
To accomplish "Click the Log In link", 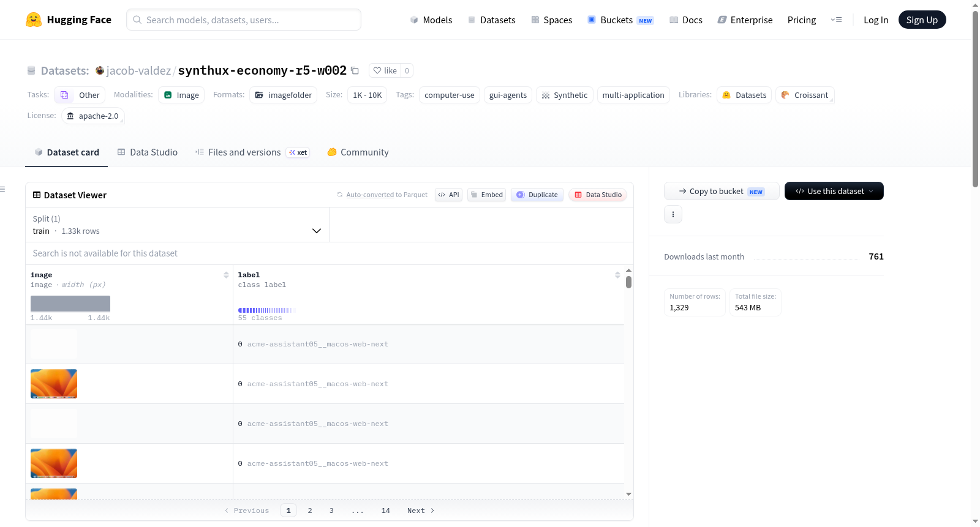I will point(876,20).
